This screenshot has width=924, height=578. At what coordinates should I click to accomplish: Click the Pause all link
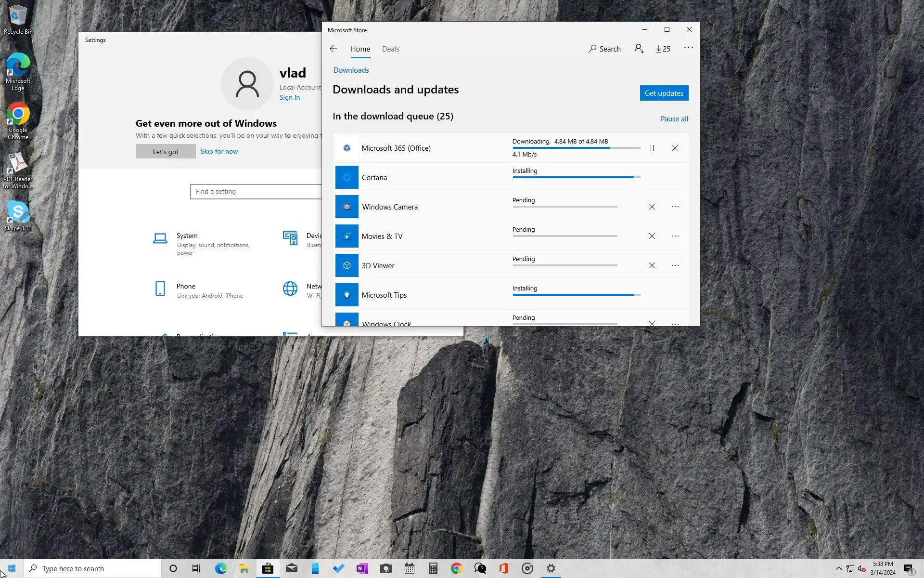(x=674, y=118)
